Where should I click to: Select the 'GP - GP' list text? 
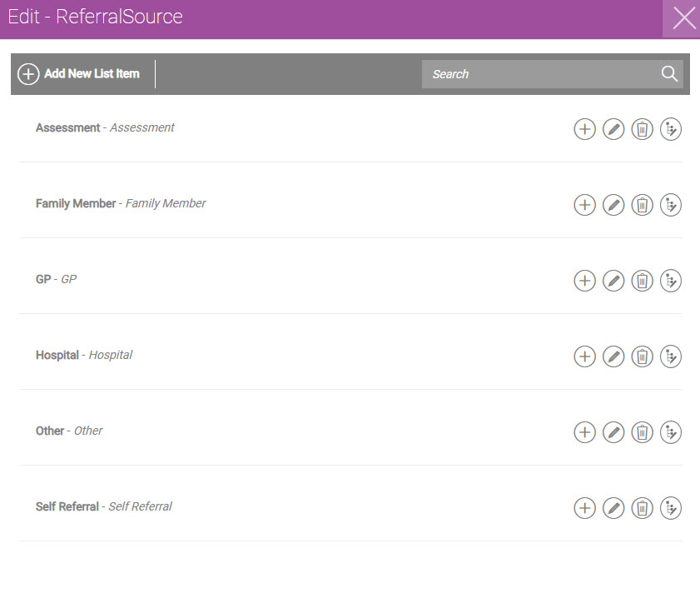[x=57, y=279]
